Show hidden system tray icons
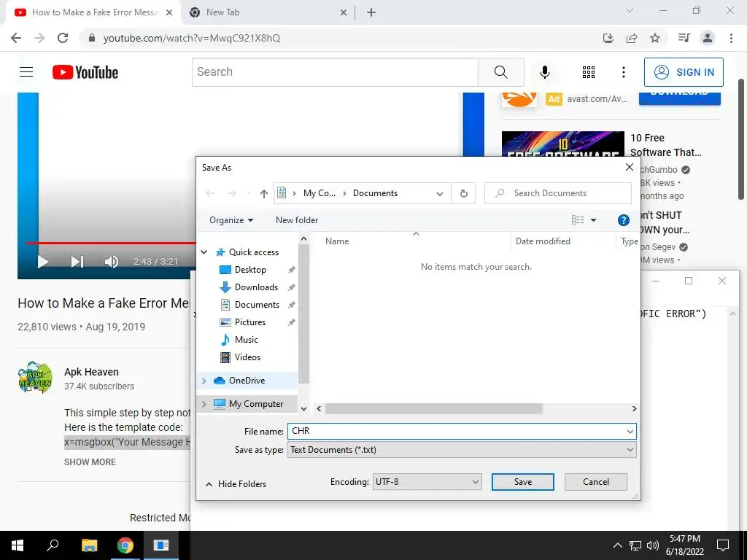This screenshot has width=747, height=560. point(617,545)
